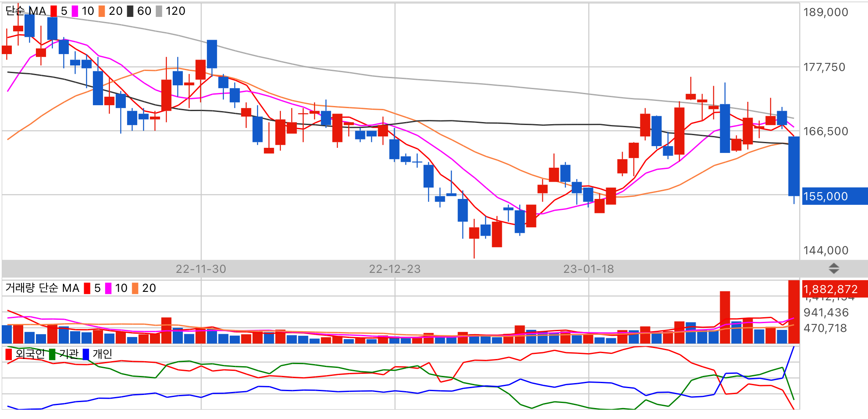This screenshot has height=419, width=868.
Task: Click the 단순 MA label in price chart
Action: (25, 11)
